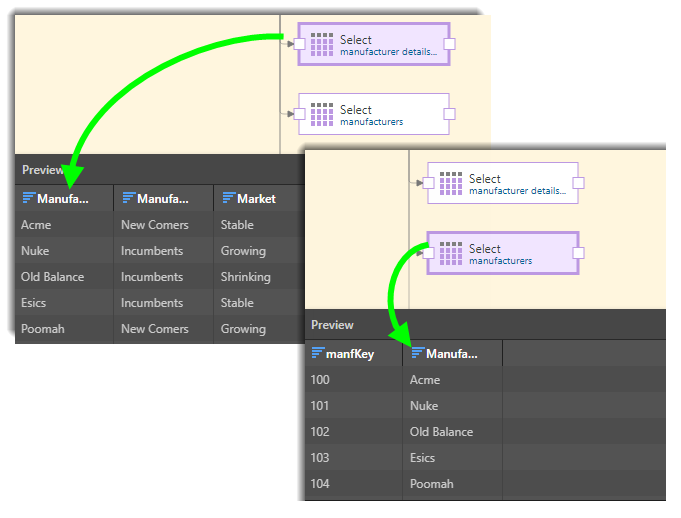Click the grid icon on highlighted manufacturer details node
The width and height of the screenshot is (681, 518).
322,45
